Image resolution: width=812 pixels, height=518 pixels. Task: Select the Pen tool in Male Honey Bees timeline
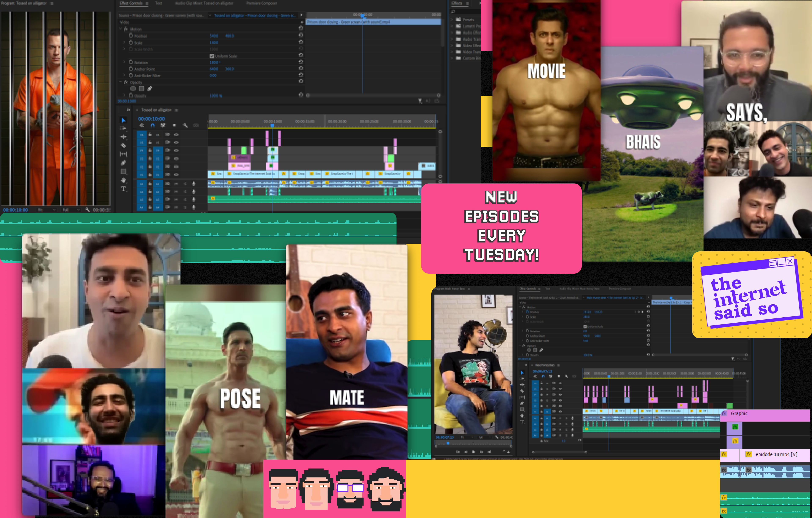(x=522, y=403)
